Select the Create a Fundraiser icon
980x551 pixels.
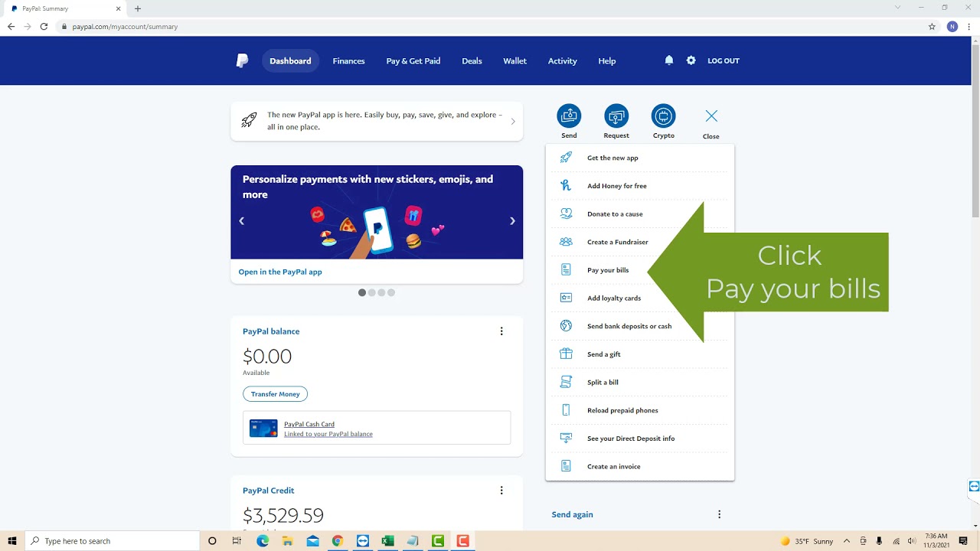(566, 242)
